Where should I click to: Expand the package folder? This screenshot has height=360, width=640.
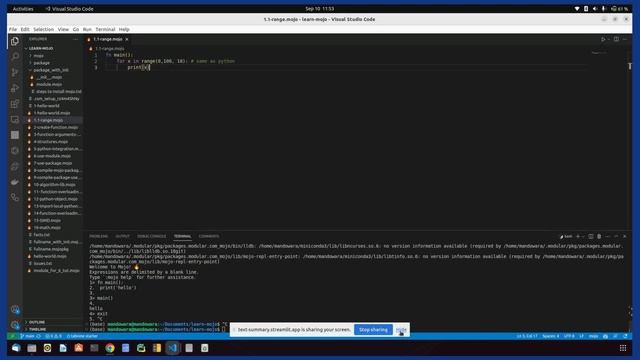(x=41, y=63)
